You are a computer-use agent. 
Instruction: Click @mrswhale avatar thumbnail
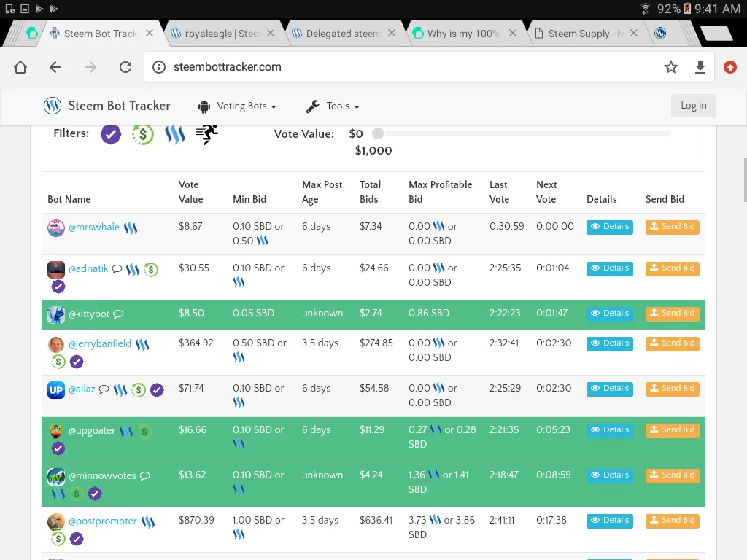click(55, 227)
